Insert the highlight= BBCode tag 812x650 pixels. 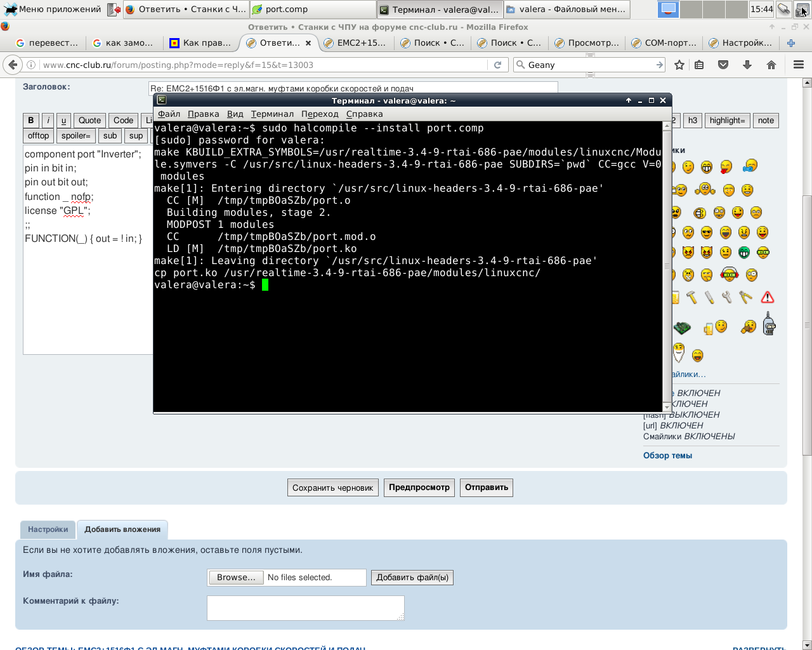pos(727,121)
